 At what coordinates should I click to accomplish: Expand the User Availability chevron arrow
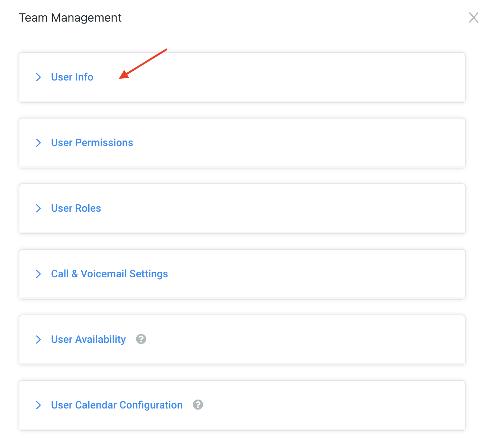tap(38, 340)
